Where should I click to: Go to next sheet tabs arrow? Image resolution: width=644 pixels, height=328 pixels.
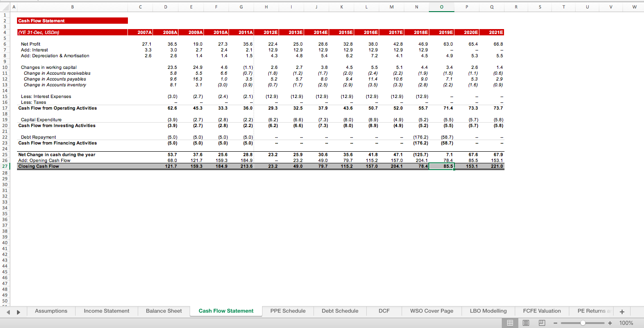19,311
